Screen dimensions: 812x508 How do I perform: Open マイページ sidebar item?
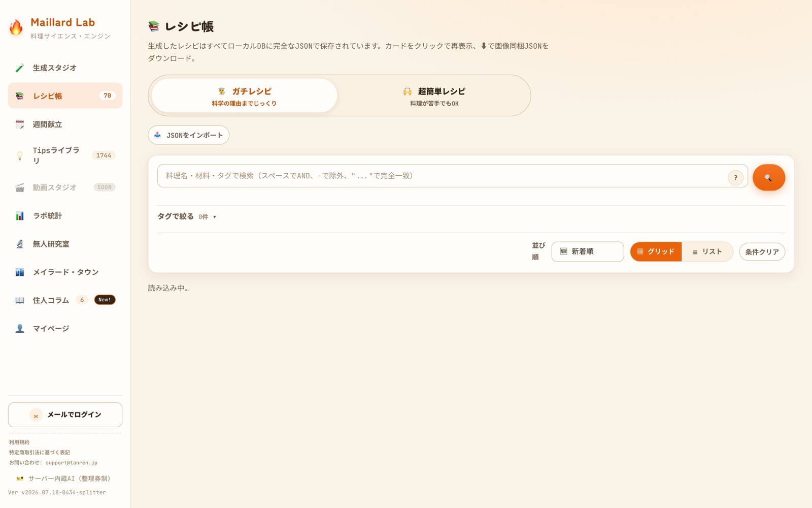point(65,329)
